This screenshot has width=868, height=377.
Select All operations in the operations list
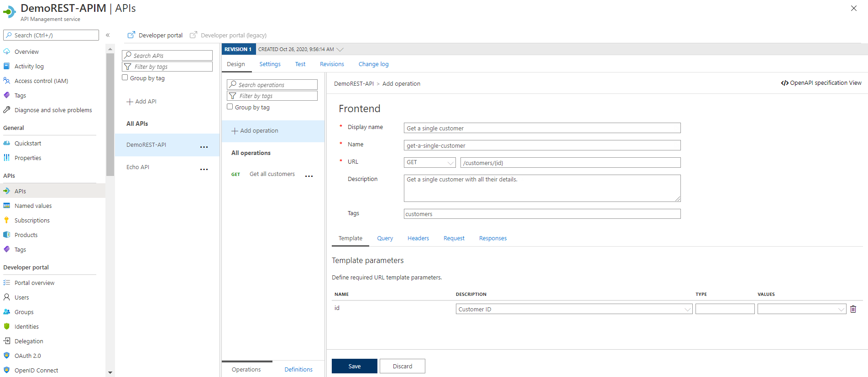(251, 153)
